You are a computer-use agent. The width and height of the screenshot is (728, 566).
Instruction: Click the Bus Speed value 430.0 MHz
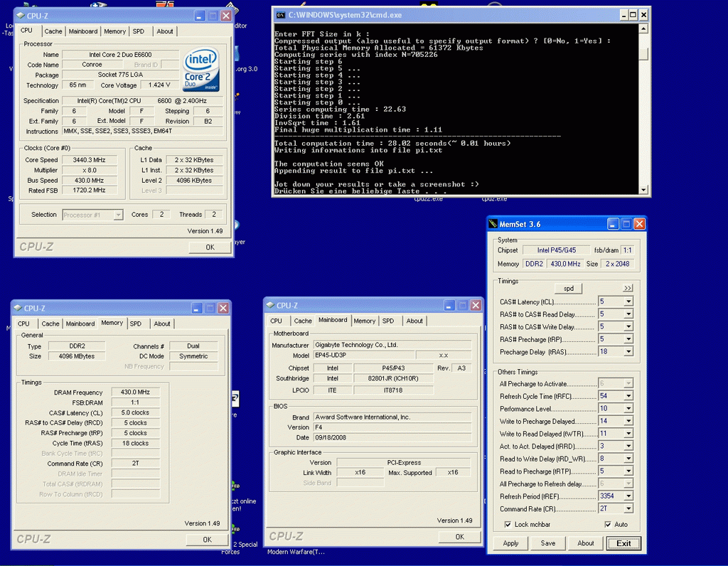point(89,180)
